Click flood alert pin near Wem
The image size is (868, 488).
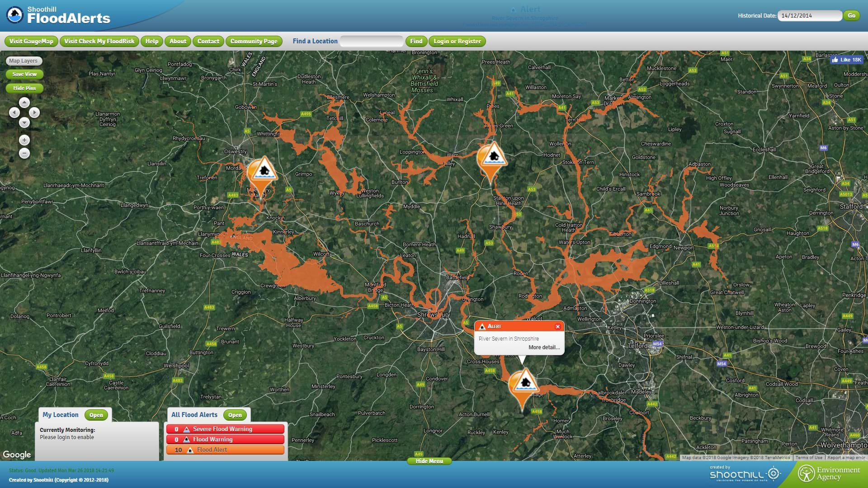click(x=492, y=159)
